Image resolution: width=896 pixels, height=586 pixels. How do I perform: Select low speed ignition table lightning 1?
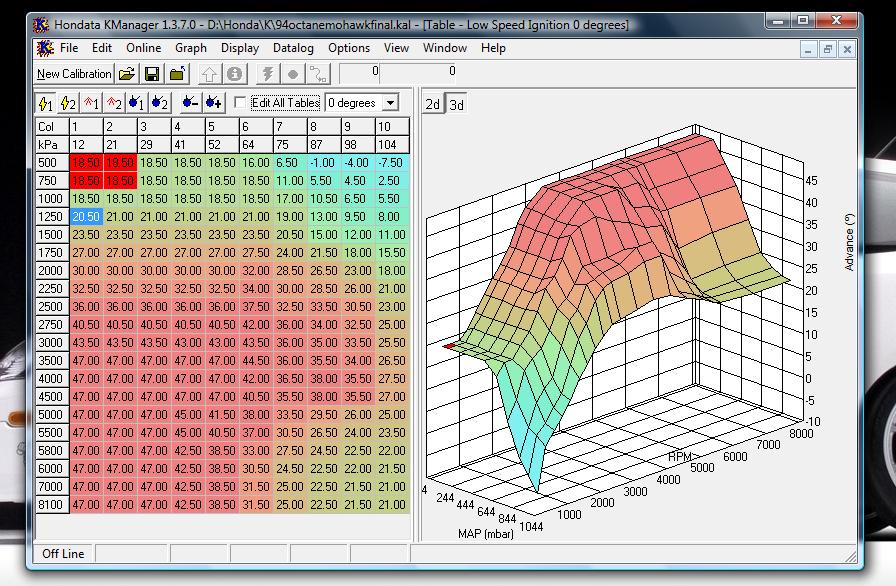click(x=46, y=103)
